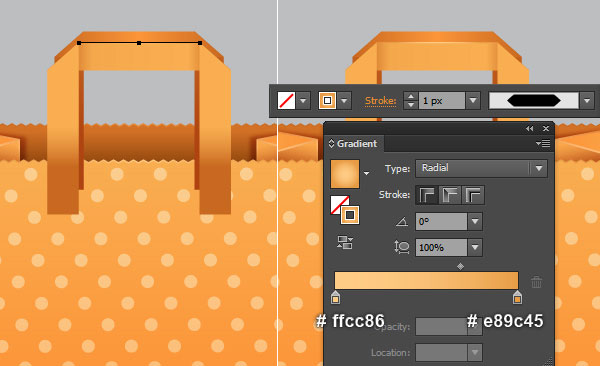Click the gradient fill preview thumbnail
Screen dimensions: 600x366
345,174
